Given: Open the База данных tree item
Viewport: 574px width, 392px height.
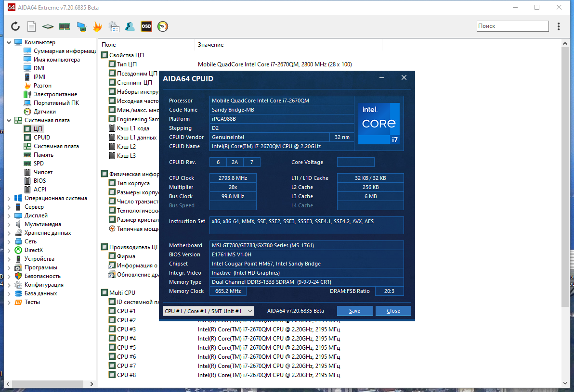Looking at the screenshot, I should [x=36, y=293].
